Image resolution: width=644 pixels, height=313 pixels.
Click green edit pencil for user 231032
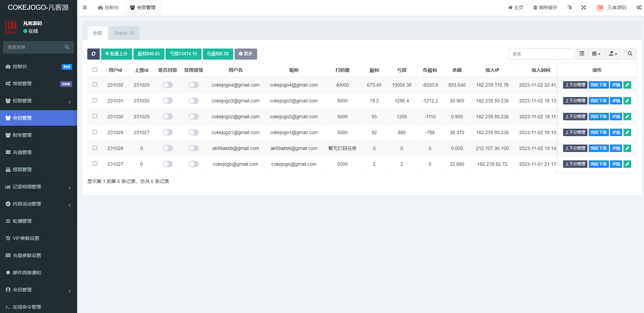[627, 85]
